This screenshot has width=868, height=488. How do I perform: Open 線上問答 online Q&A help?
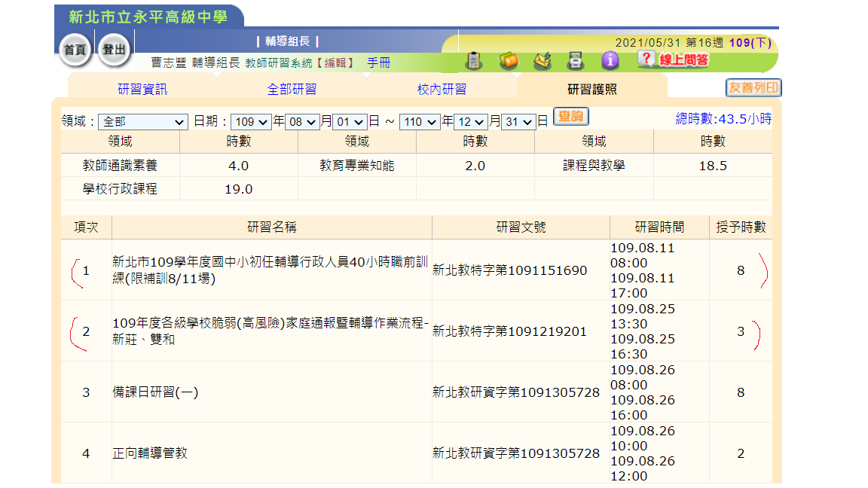[x=673, y=59]
